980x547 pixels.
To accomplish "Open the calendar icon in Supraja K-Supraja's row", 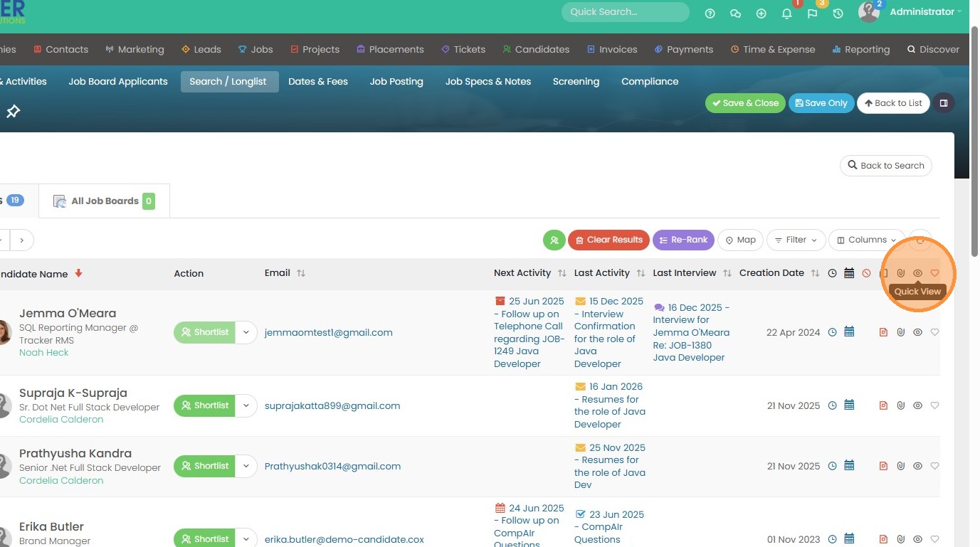I will pyautogui.click(x=849, y=405).
